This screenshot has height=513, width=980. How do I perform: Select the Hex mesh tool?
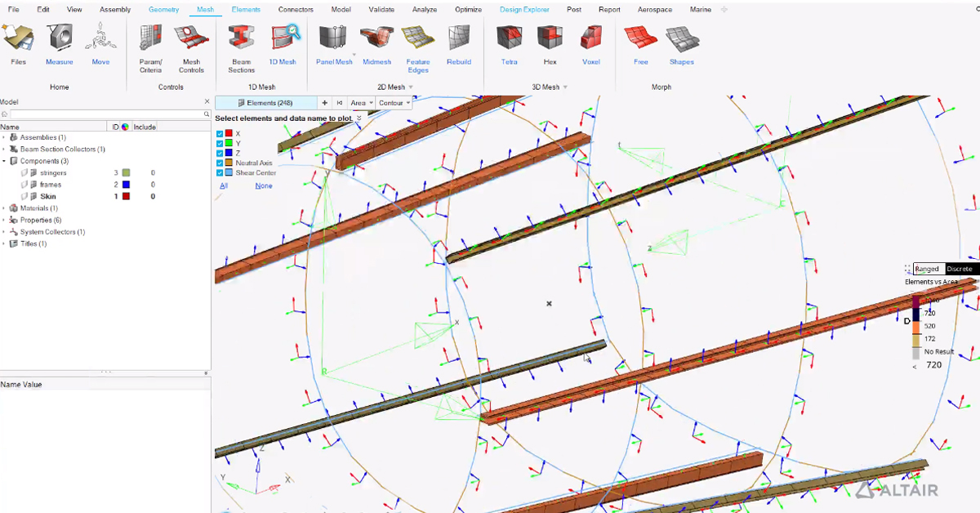coord(550,43)
